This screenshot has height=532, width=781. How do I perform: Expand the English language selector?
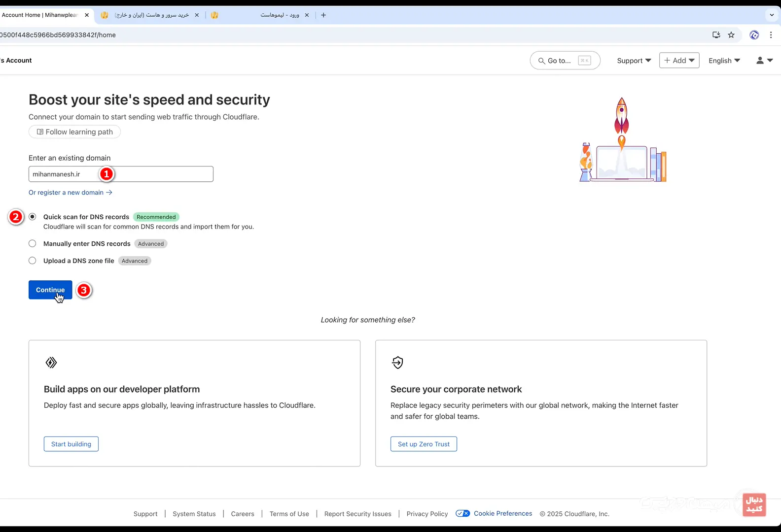724,61
